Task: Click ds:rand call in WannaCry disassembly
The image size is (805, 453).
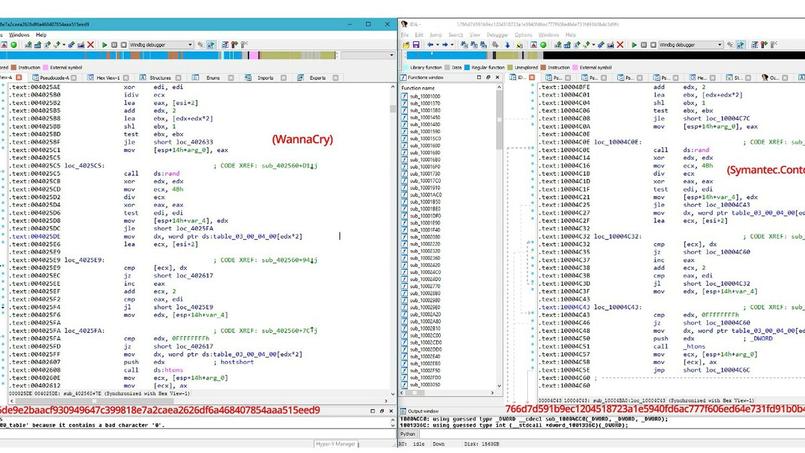Action: [166, 174]
